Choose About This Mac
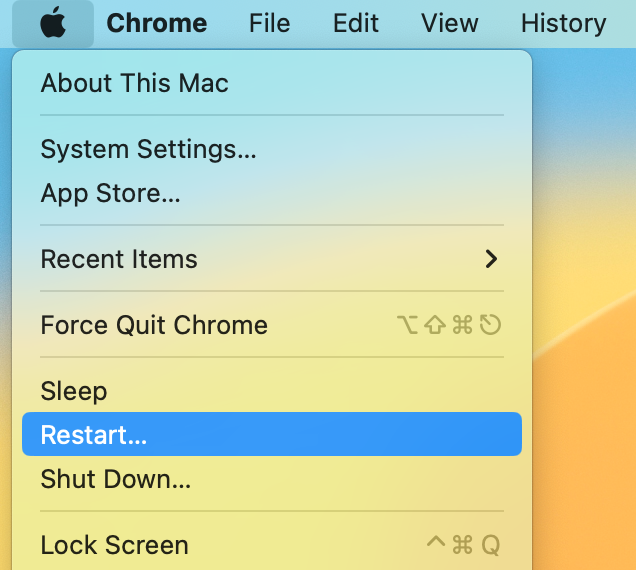 tap(272, 83)
